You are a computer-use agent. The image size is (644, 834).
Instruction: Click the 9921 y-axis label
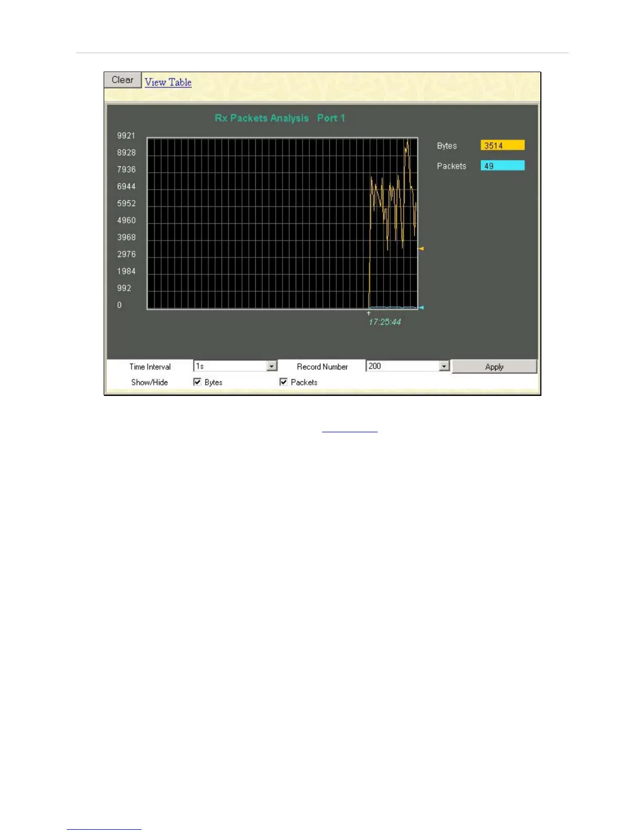[x=126, y=136]
